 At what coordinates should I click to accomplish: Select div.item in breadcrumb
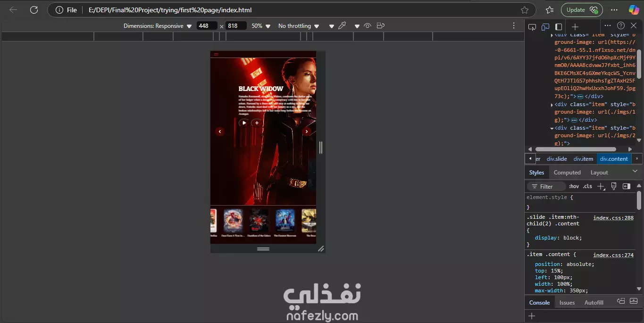pyautogui.click(x=583, y=159)
